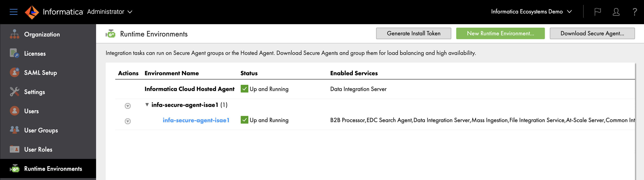Open the user profile icon
Image resolution: width=644 pixels, height=180 pixels.
[616, 12]
